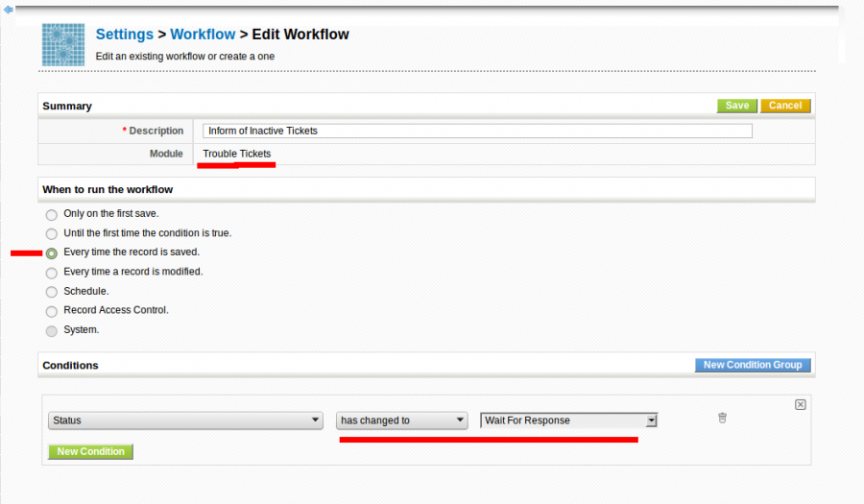864x504 pixels.
Task: Select 'Every time a record is modified'
Action: [x=52, y=273]
